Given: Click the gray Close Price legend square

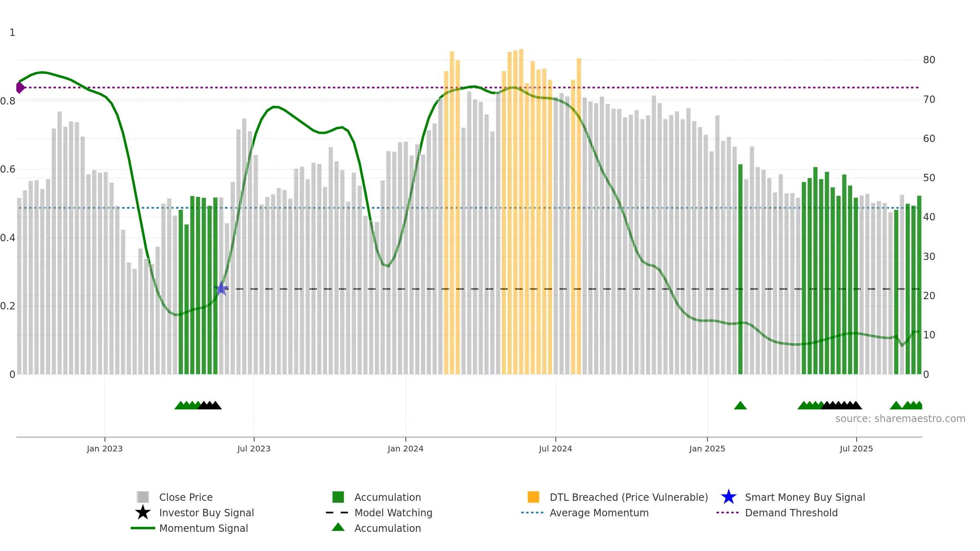Looking at the screenshot, I should (143, 497).
